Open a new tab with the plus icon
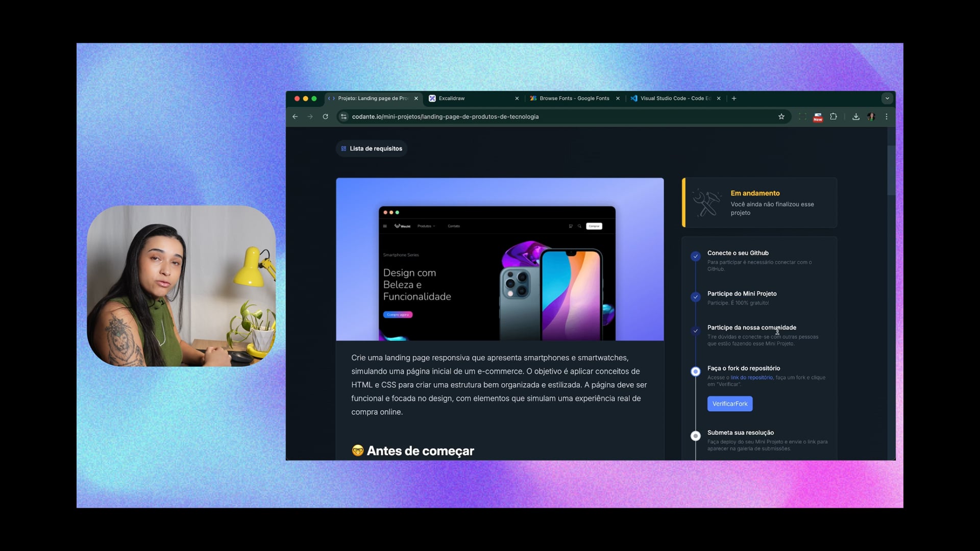 pos(734,98)
